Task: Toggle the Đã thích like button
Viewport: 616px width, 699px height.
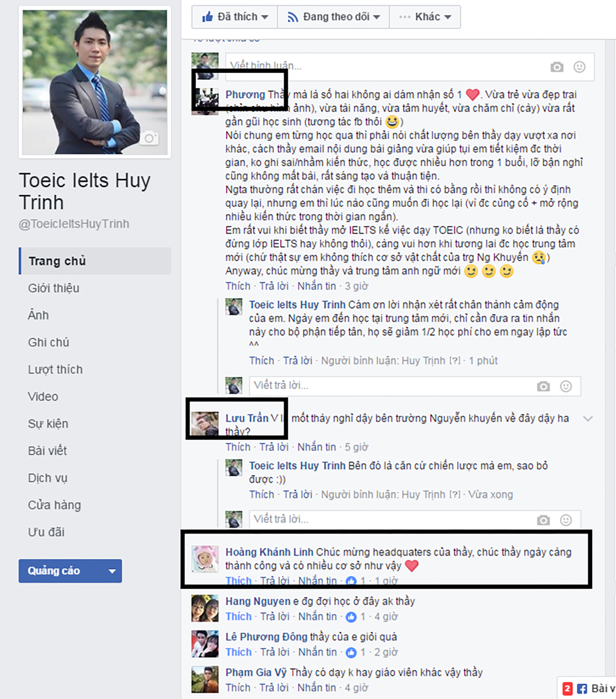Action: (x=235, y=17)
